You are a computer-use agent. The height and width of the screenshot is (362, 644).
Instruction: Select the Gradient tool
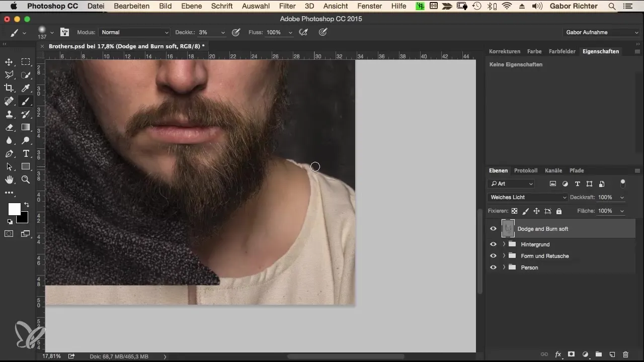26,127
